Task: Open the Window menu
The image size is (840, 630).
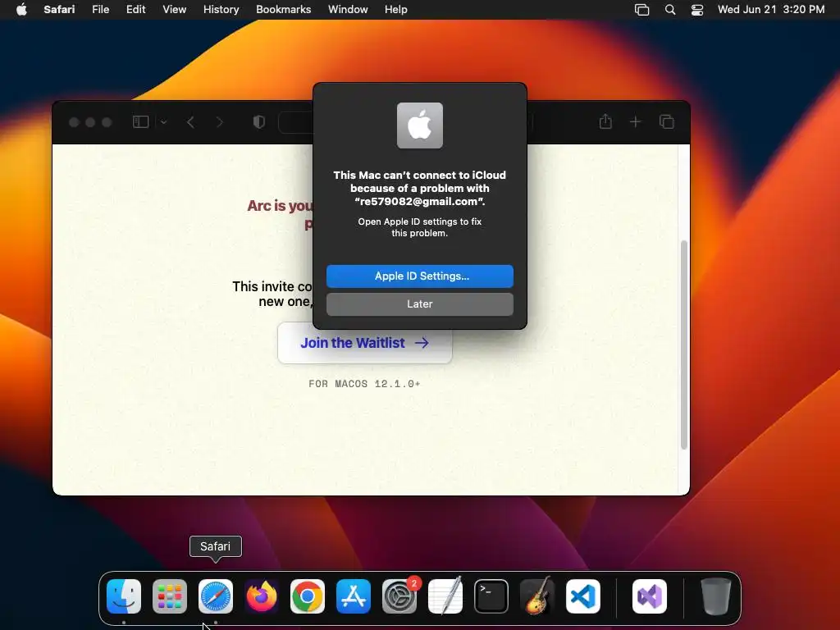Action: tap(348, 9)
